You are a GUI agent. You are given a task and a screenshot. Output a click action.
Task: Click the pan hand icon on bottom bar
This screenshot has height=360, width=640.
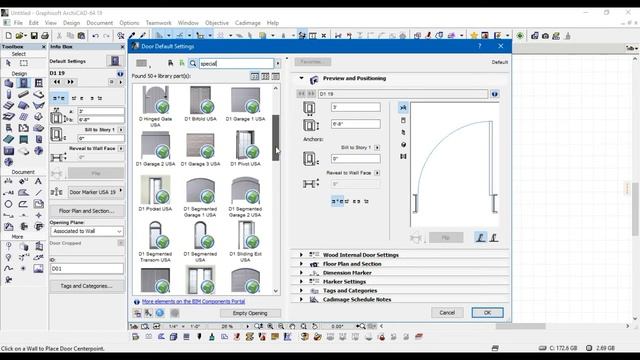pyautogui.click(x=292, y=326)
